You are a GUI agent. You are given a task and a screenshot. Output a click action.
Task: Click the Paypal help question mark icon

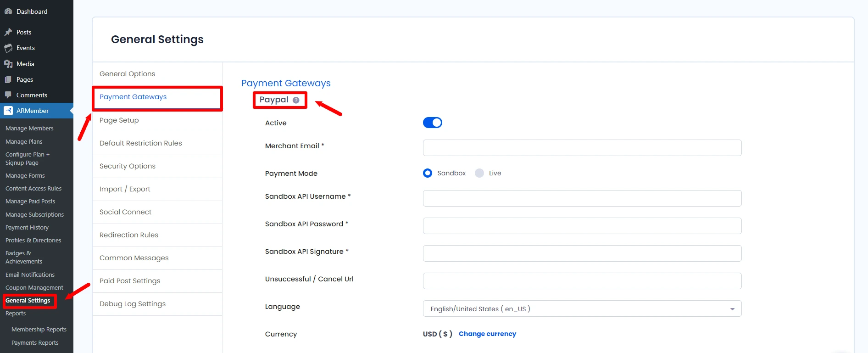[296, 100]
